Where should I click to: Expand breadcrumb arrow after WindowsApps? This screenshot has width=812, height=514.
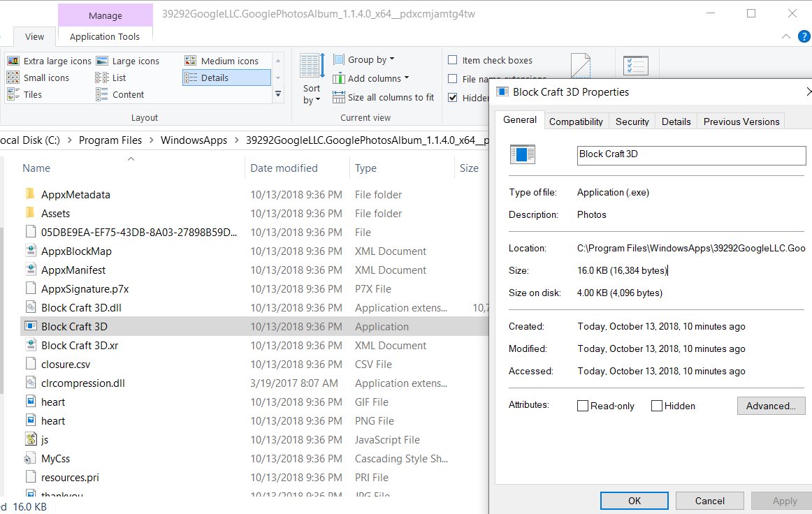[237, 140]
